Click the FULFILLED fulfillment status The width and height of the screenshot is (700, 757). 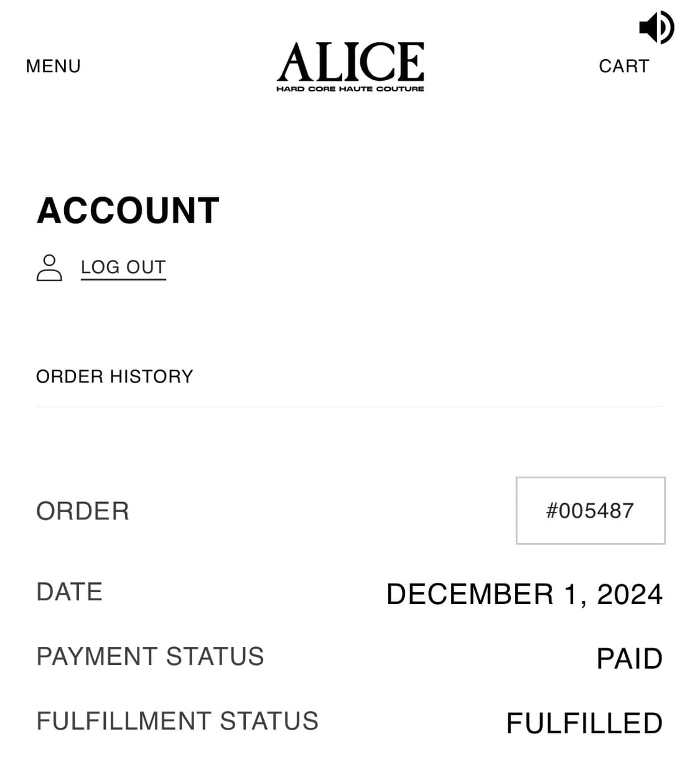pos(584,722)
